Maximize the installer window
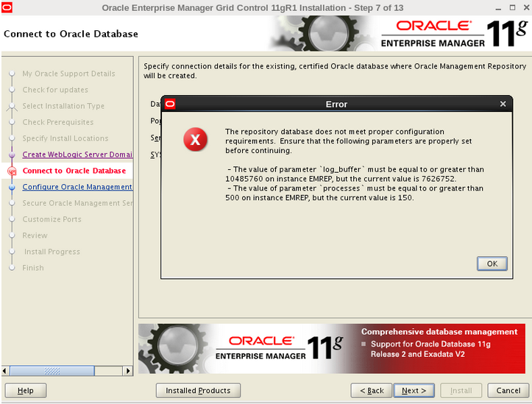This screenshot has width=532, height=404. 512,7
